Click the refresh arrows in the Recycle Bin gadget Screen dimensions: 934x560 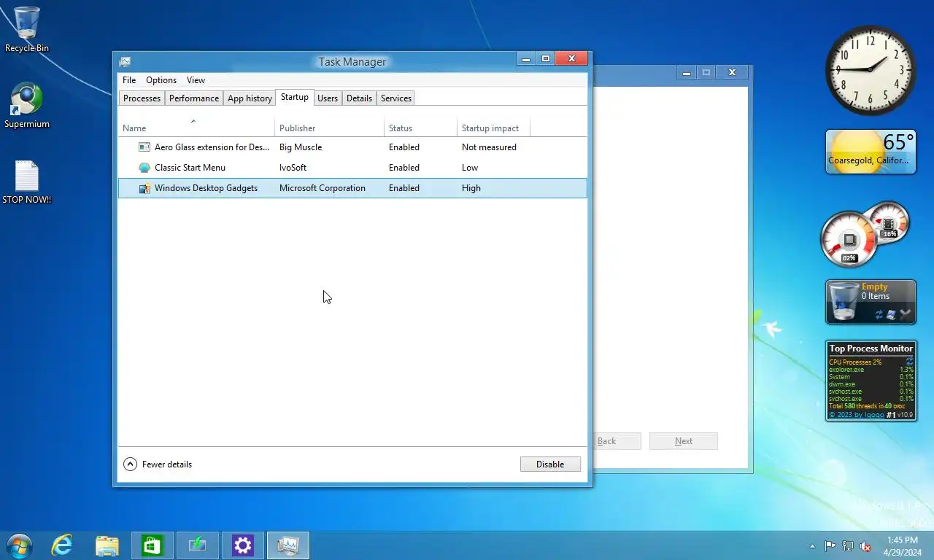(x=879, y=315)
